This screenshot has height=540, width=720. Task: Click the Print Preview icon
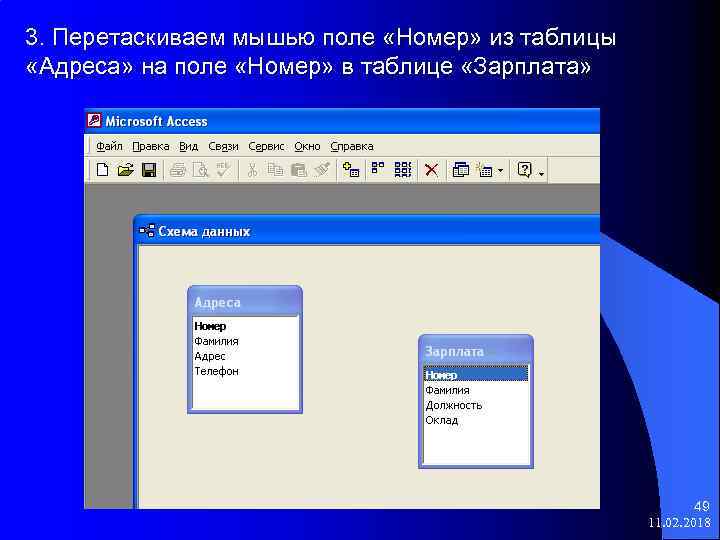click(201, 170)
